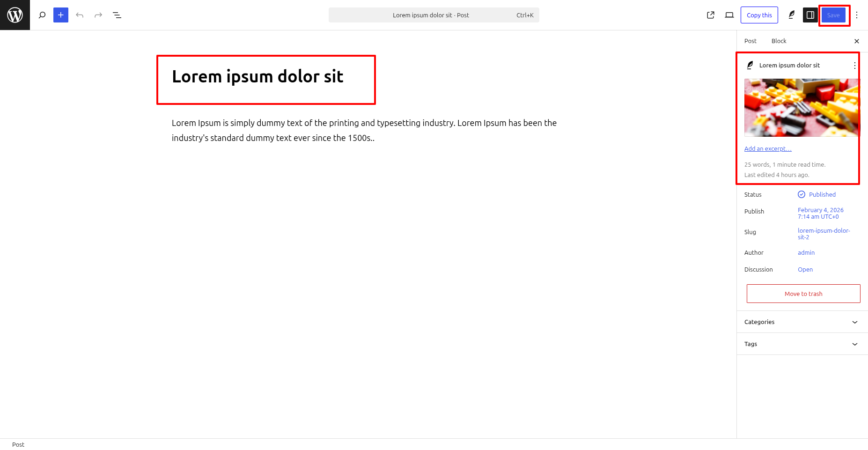Click the Move to trash button
Screen dimensions: 868x450
[x=803, y=294]
